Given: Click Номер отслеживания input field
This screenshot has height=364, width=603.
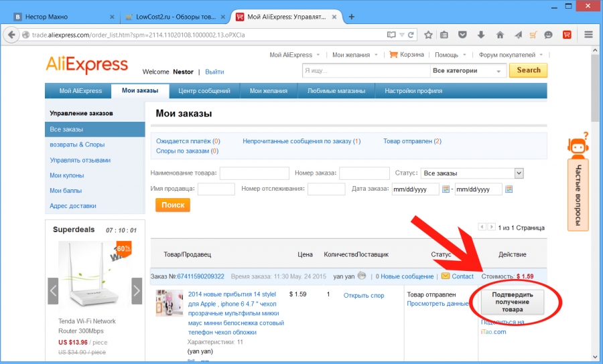Looking at the screenshot, I should point(326,189).
